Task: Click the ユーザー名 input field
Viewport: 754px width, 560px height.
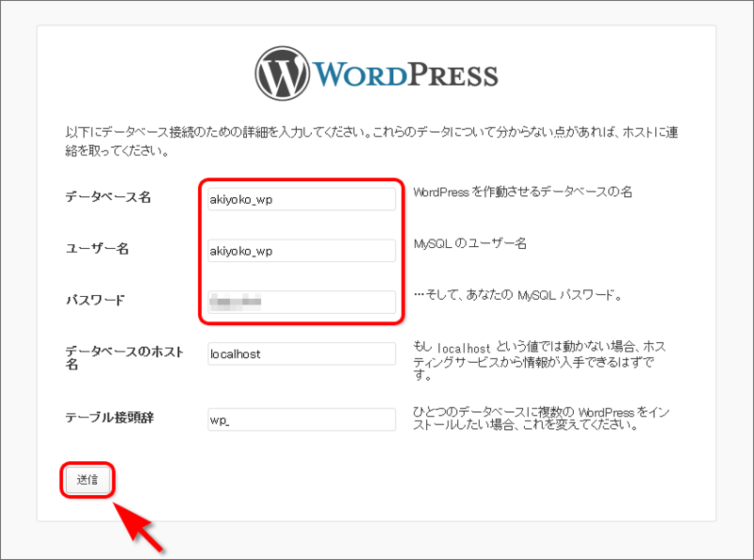Action: pos(302,251)
